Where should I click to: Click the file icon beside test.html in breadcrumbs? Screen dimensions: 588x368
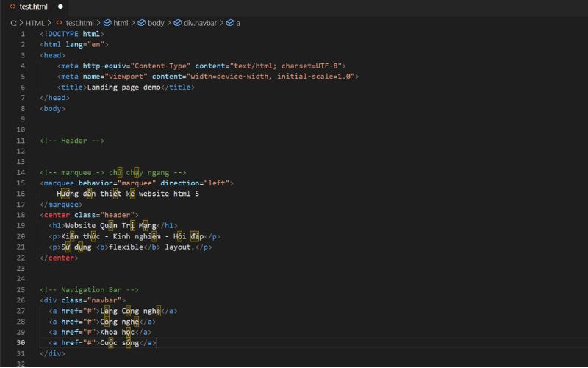point(59,23)
